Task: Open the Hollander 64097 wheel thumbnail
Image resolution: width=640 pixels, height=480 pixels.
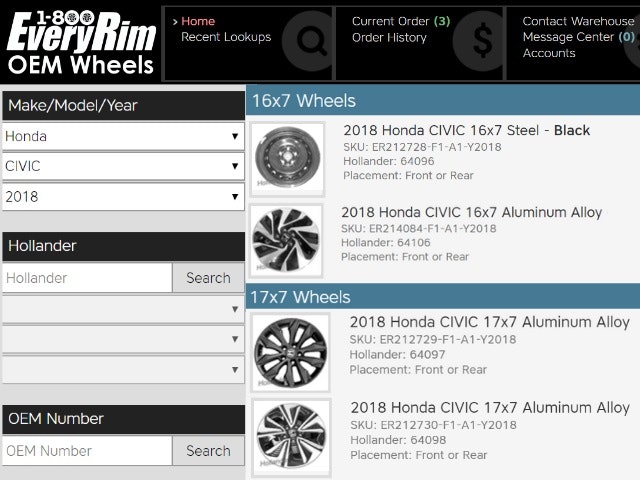Action: point(290,353)
